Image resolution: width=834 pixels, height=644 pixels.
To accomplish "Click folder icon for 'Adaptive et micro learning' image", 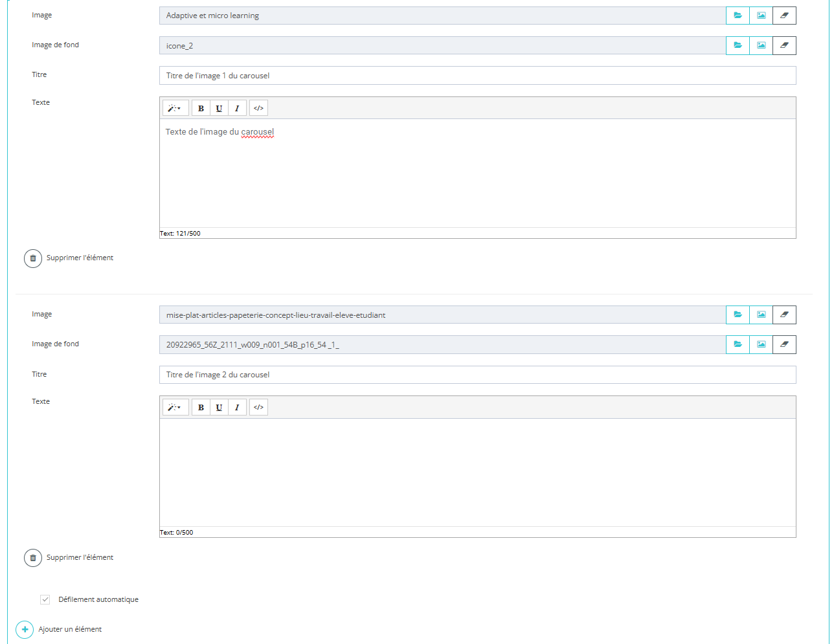I will 738,16.
